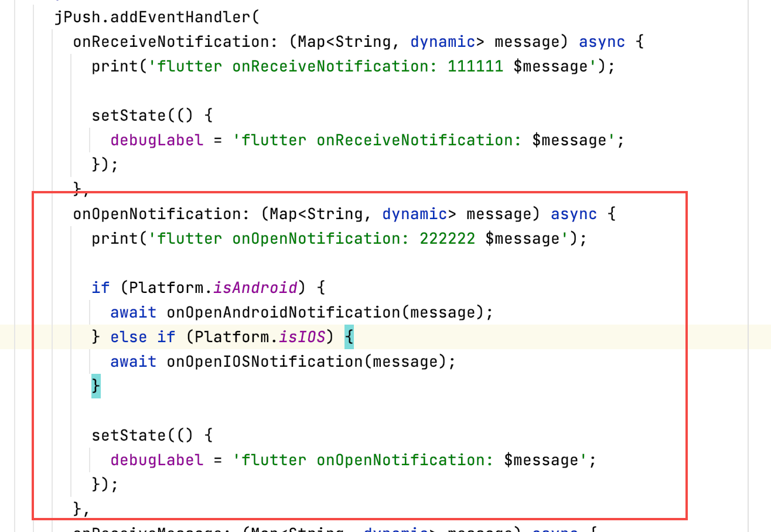This screenshot has width=771, height=532.
Task: Click the else keyword
Action: coord(129,337)
